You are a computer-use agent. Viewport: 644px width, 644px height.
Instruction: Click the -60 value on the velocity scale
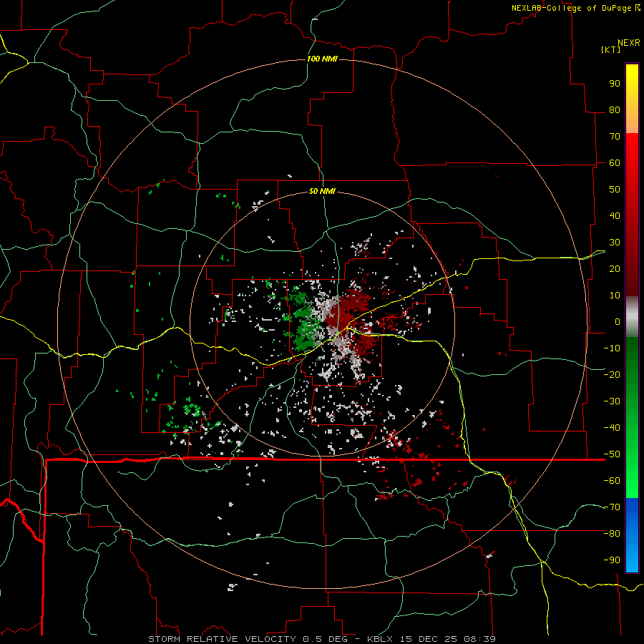tap(612, 481)
